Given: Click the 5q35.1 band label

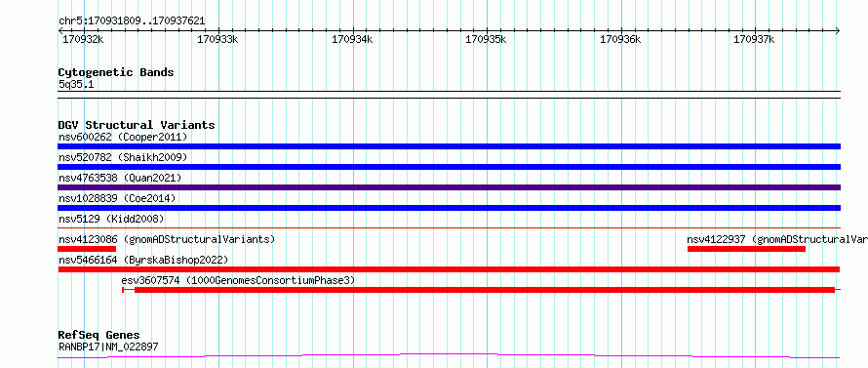Looking at the screenshot, I should [76, 84].
